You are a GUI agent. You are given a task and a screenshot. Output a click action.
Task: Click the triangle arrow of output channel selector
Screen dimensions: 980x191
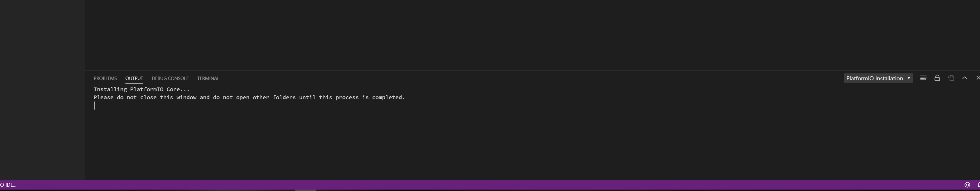[x=909, y=78]
